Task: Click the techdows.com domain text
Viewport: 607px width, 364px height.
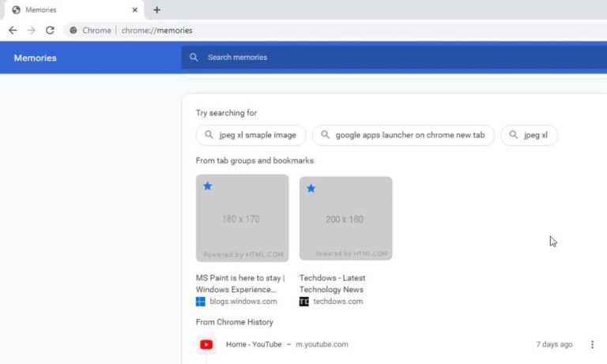Action: coord(338,302)
